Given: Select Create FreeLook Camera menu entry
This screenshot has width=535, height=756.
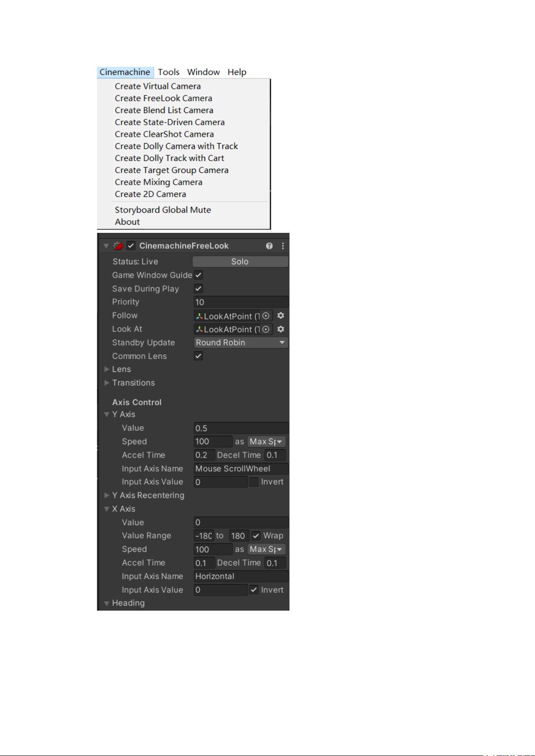Looking at the screenshot, I should (163, 98).
